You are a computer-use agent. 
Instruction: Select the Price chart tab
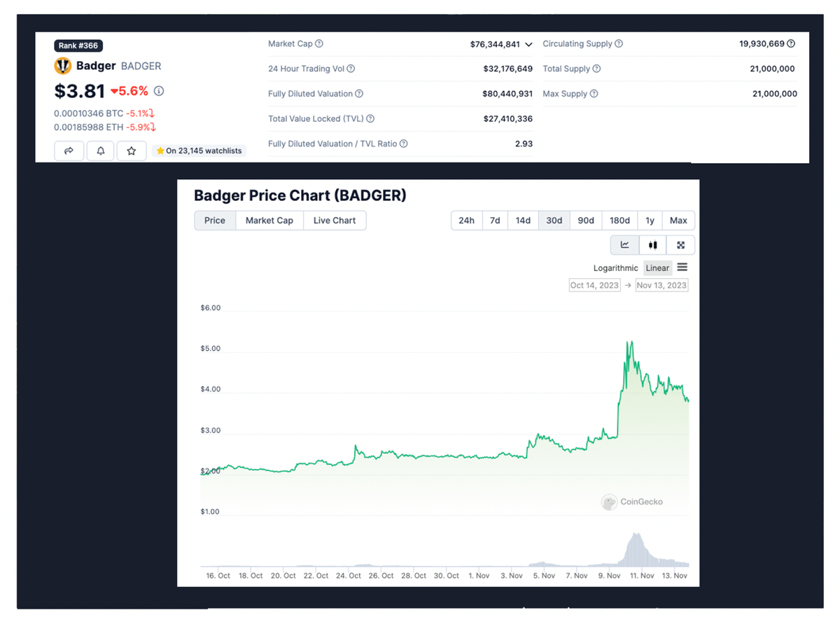215,221
